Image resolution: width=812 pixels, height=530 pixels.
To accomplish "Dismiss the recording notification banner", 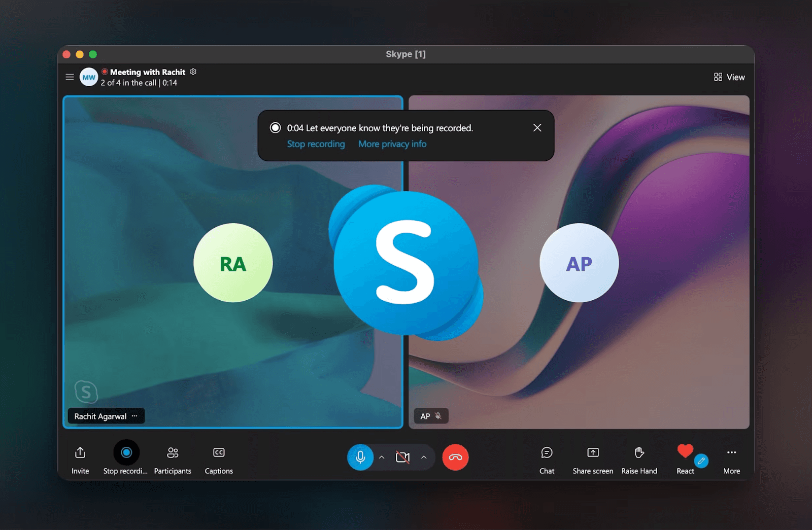I will [537, 128].
